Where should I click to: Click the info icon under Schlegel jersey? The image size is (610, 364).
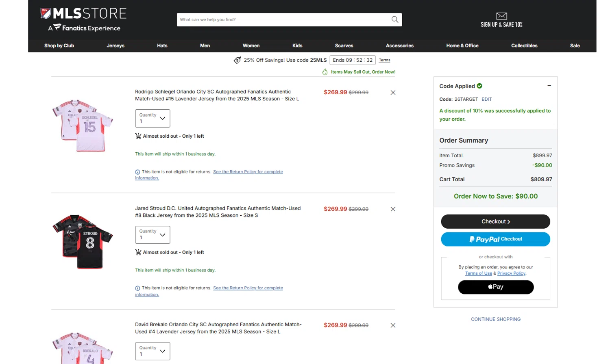tap(137, 172)
